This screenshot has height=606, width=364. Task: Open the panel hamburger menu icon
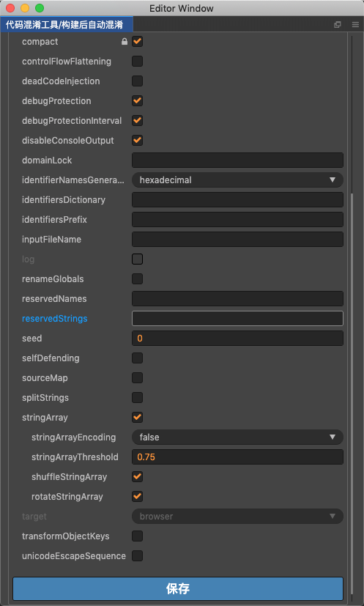click(x=355, y=25)
